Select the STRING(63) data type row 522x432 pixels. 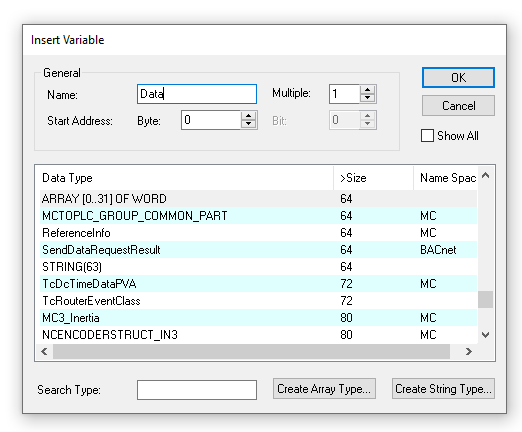258,267
